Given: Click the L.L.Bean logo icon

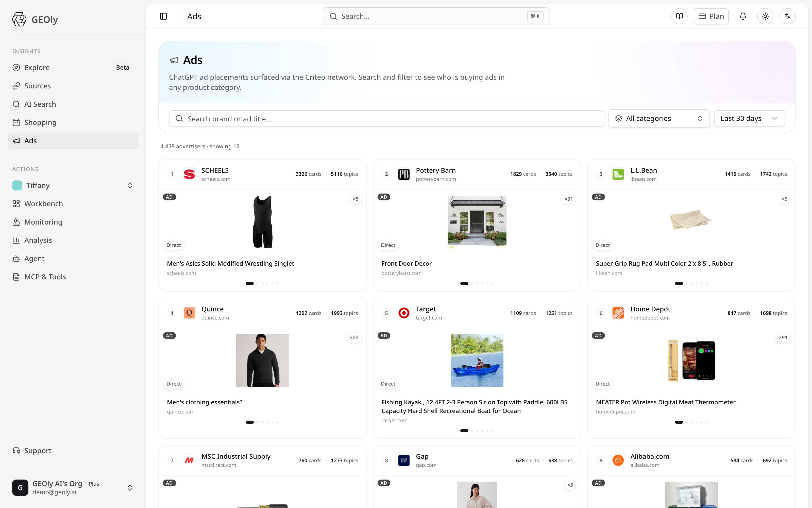Looking at the screenshot, I should coord(618,174).
